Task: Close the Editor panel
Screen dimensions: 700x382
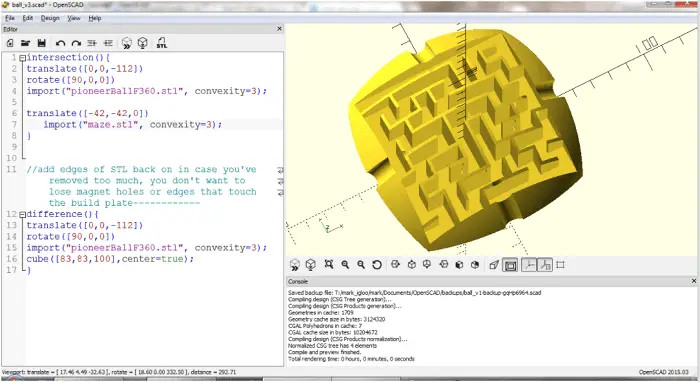Action: (x=279, y=29)
